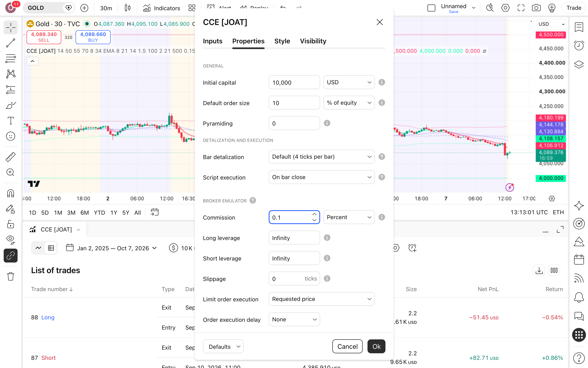Take chart snapshot with camera icon

[536, 8]
